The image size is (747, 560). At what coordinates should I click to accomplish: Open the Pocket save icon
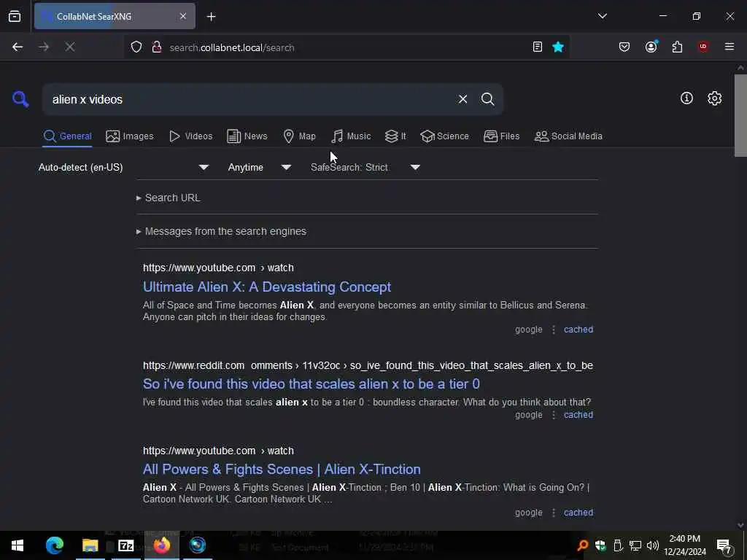coord(624,47)
